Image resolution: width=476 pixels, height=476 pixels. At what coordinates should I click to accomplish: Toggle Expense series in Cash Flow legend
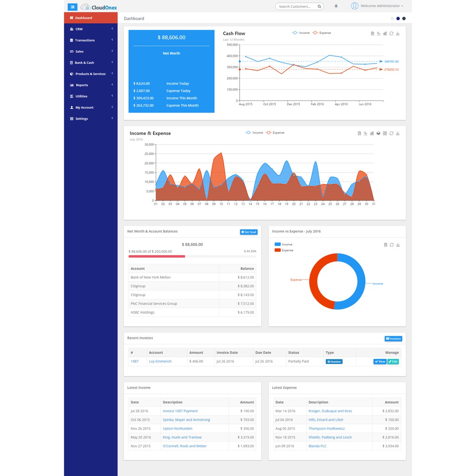[322, 33]
